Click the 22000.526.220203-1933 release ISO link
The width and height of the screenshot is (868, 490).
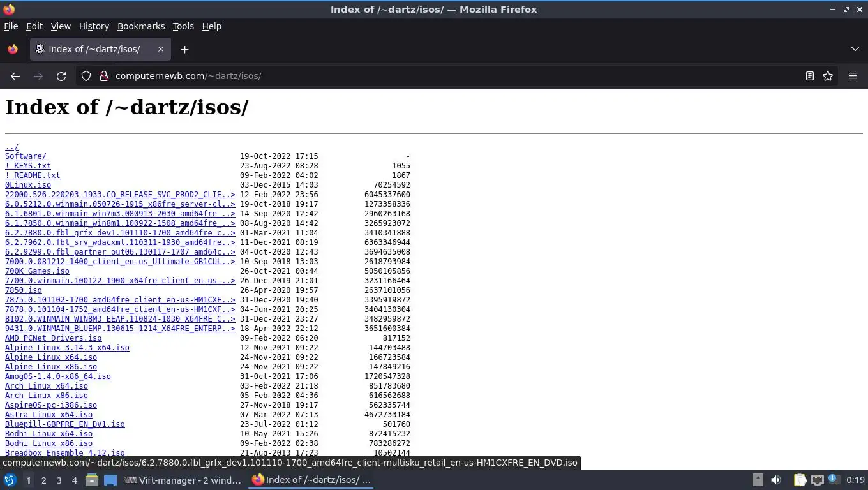tap(120, 195)
